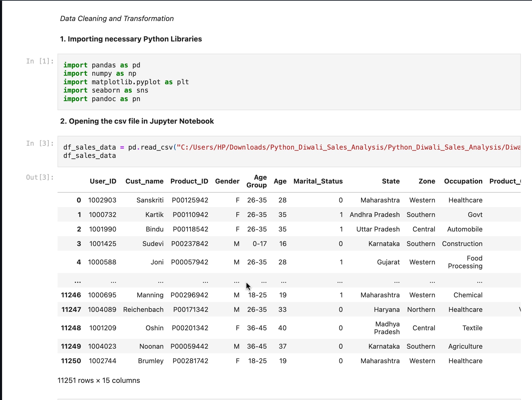Click the Cust_name column header
532x400 pixels.
144,181
